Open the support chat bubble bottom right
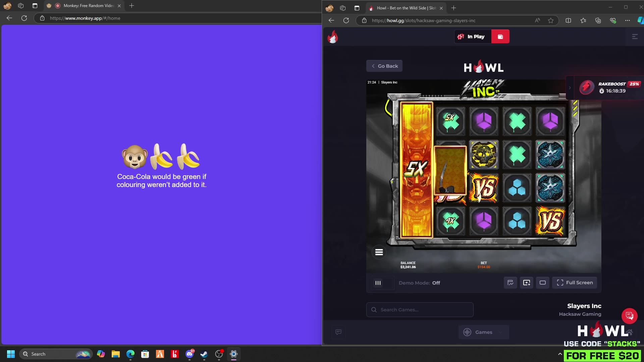 pyautogui.click(x=630, y=316)
